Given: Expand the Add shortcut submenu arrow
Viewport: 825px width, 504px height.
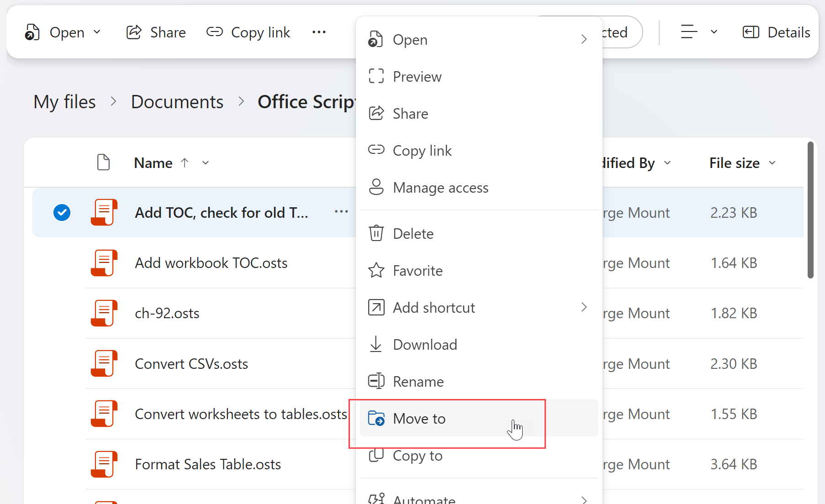Looking at the screenshot, I should click(x=584, y=307).
